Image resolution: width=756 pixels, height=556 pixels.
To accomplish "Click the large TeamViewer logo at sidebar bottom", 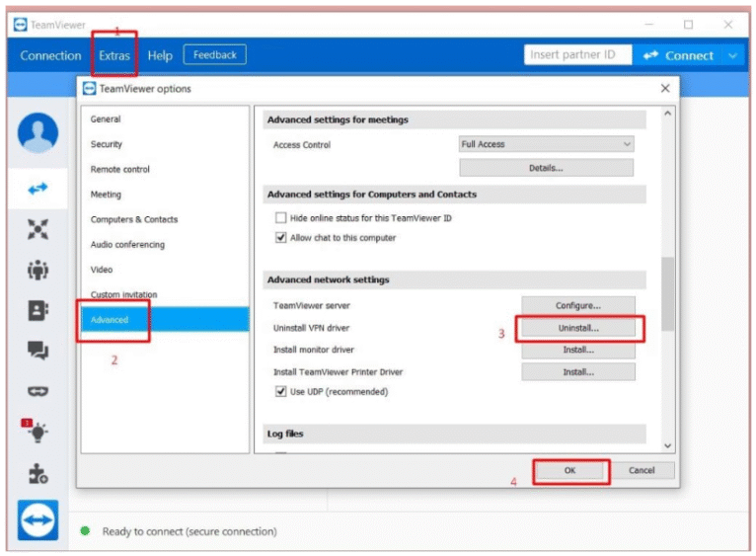I will [38, 519].
